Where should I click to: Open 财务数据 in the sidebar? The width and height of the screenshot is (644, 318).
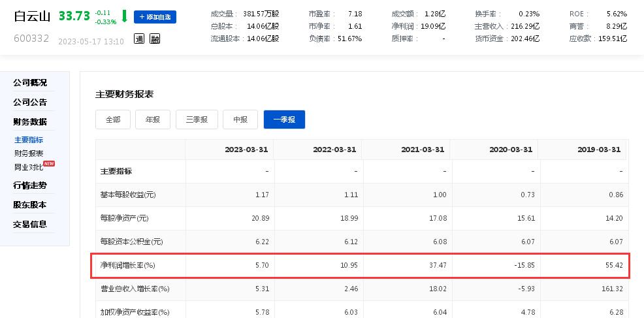click(30, 122)
